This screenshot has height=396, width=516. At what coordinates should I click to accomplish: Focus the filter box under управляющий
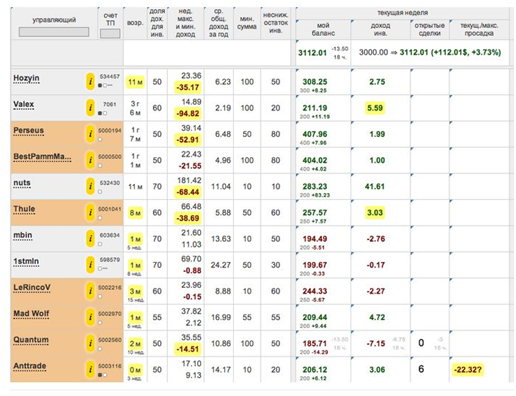click(x=54, y=32)
